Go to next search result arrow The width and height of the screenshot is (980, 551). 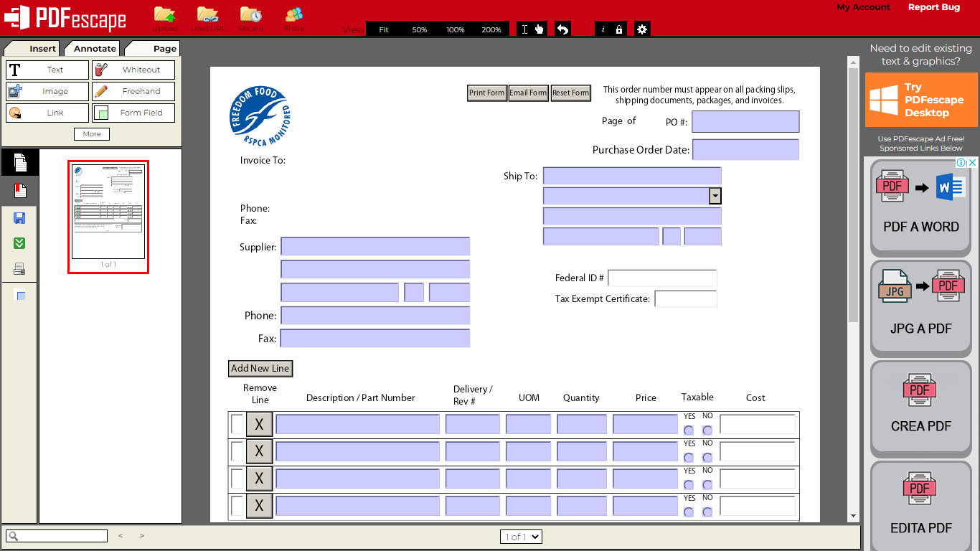[x=142, y=536]
